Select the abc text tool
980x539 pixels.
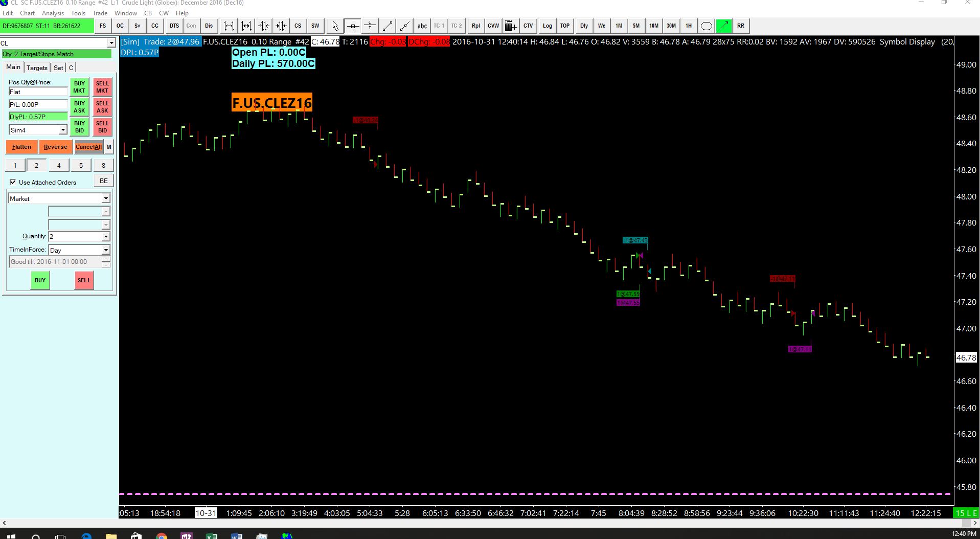(x=422, y=26)
